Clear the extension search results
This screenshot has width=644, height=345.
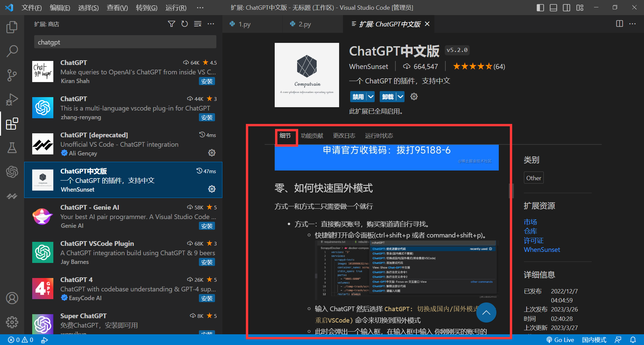click(x=198, y=24)
